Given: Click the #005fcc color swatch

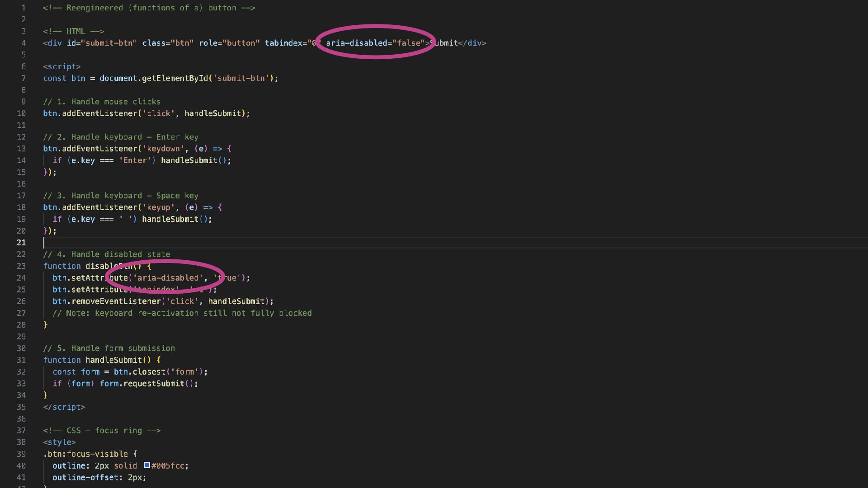Looking at the screenshot, I should click(x=147, y=465).
